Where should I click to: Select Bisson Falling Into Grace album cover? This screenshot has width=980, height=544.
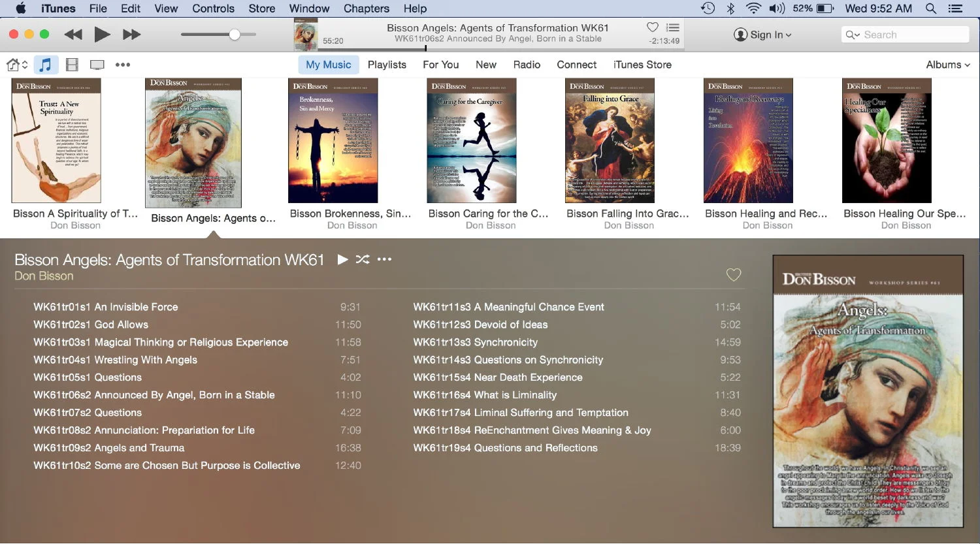(x=610, y=140)
